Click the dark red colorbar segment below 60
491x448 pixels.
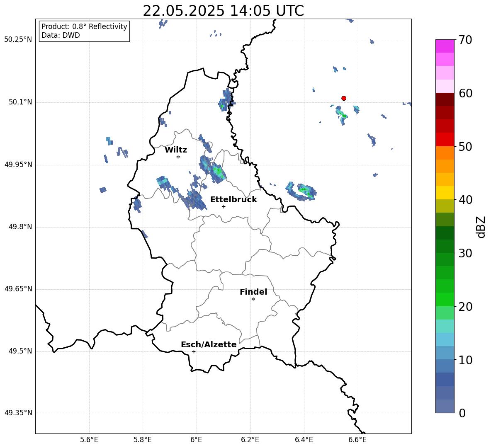tap(445, 100)
